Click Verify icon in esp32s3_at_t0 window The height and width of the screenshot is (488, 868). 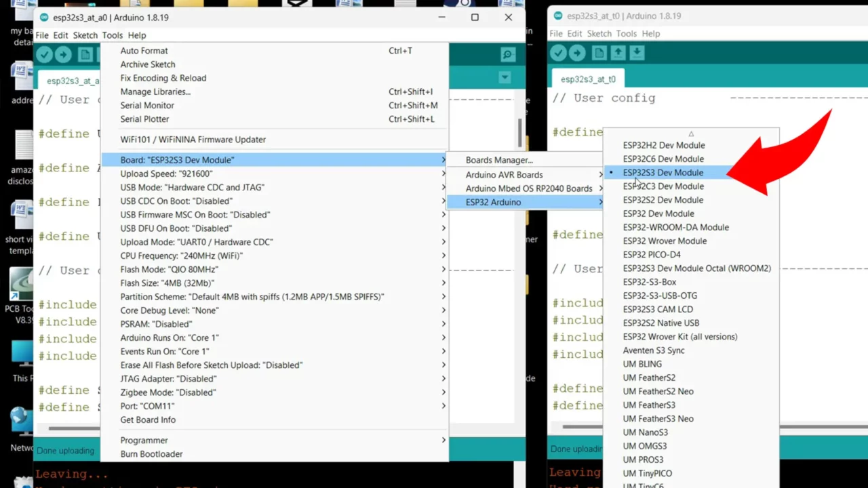(558, 53)
